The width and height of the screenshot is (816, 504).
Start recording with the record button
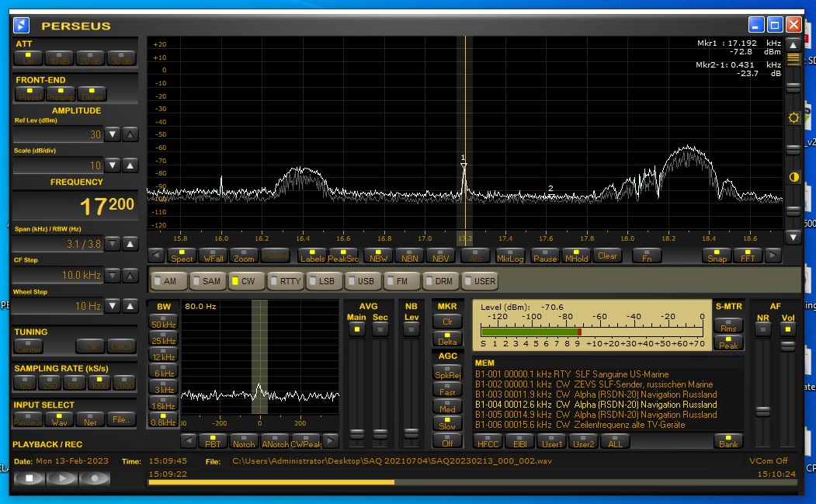[x=94, y=478]
